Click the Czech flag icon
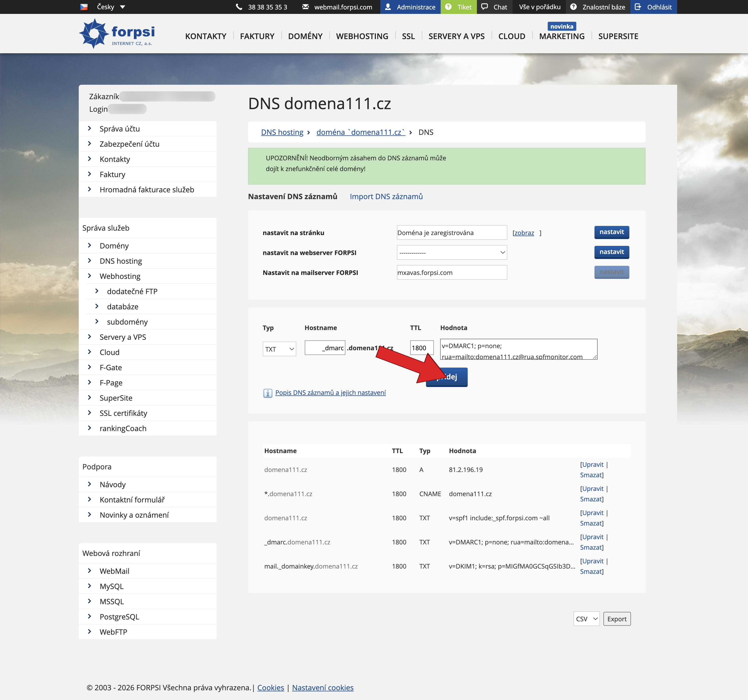The height and width of the screenshot is (700, 748). pyautogui.click(x=84, y=6)
